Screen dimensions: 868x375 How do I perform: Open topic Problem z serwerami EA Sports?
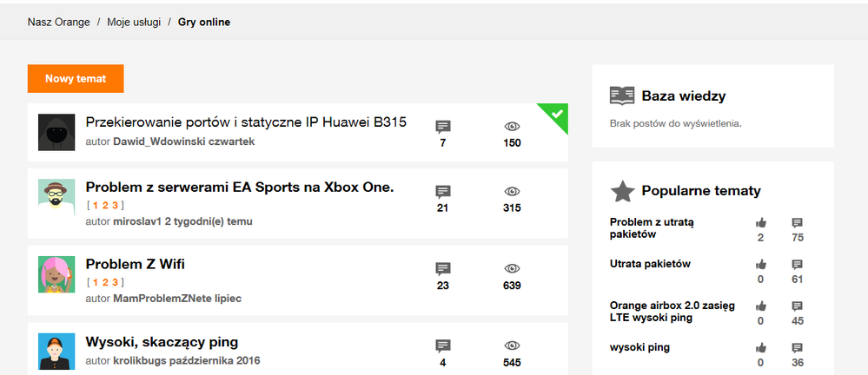click(240, 187)
